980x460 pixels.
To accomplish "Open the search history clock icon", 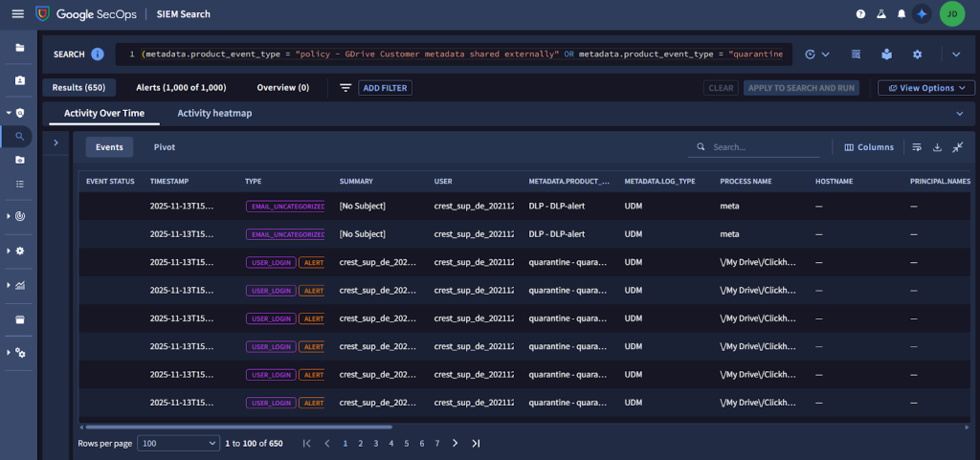I will click(811, 55).
